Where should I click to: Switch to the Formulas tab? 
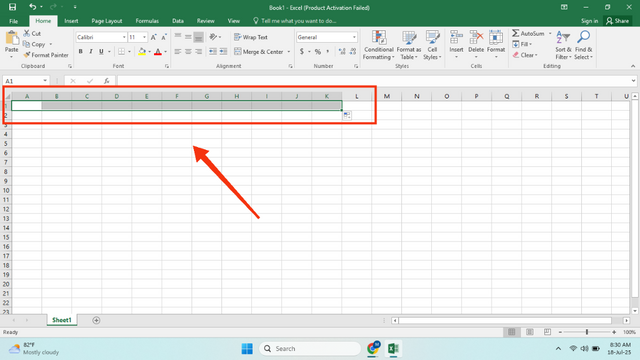[x=147, y=21]
